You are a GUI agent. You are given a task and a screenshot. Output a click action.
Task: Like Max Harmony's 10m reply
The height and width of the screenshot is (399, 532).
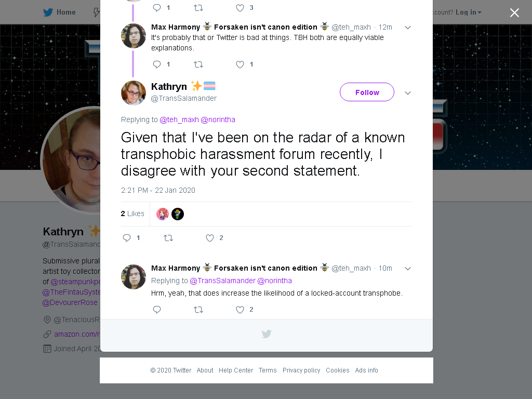point(240,310)
